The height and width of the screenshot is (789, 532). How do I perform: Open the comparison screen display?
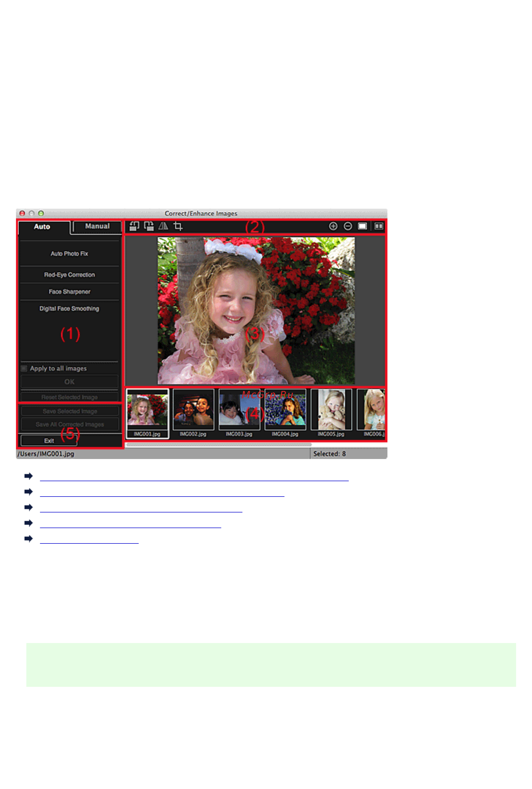point(379,226)
